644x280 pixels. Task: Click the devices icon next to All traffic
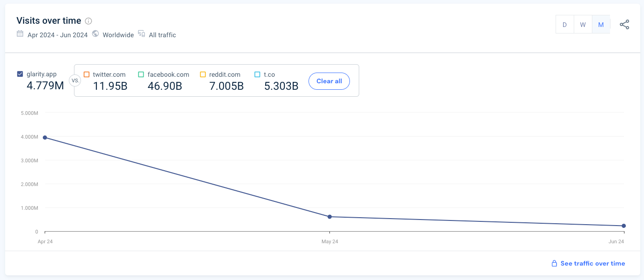(141, 33)
